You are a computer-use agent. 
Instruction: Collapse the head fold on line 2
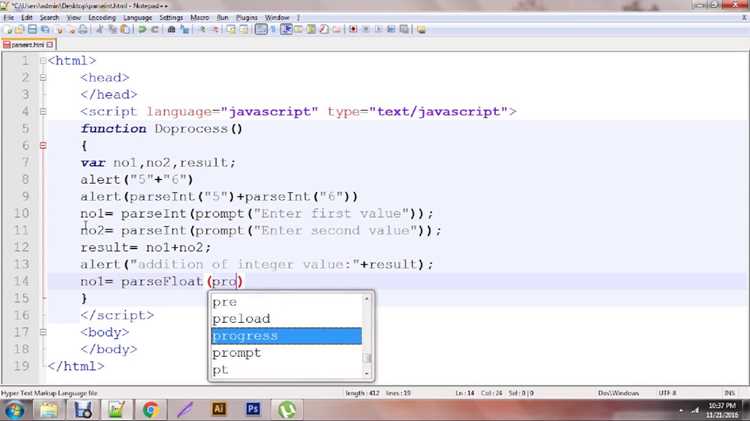tap(43, 78)
